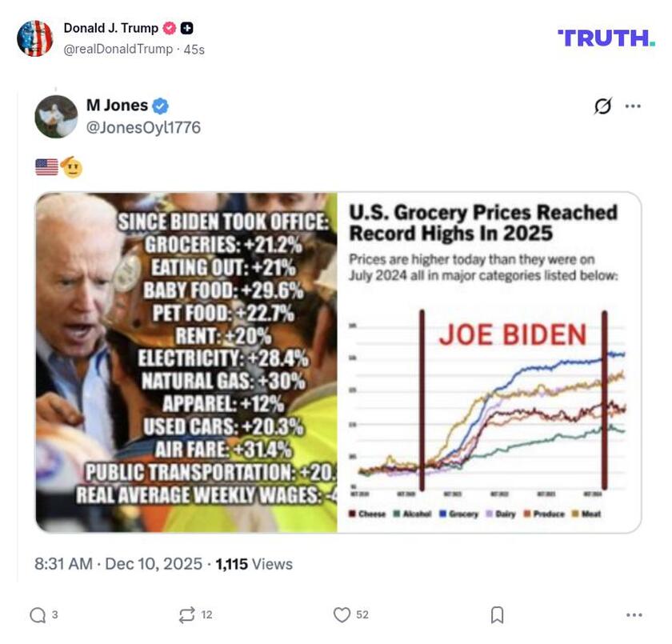The width and height of the screenshot is (672, 644).
Task: Open the quoted post's three-dot menu
Action: (633, 106)
